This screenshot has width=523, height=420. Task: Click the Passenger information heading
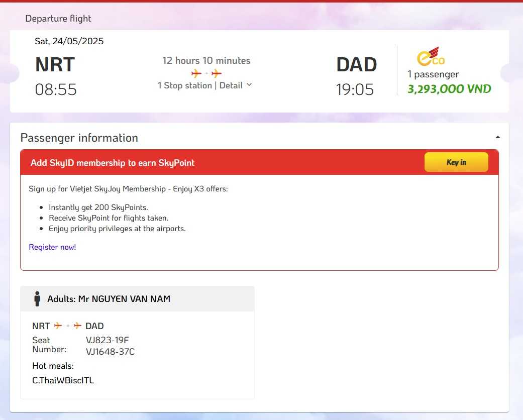[x=79, y=138]
